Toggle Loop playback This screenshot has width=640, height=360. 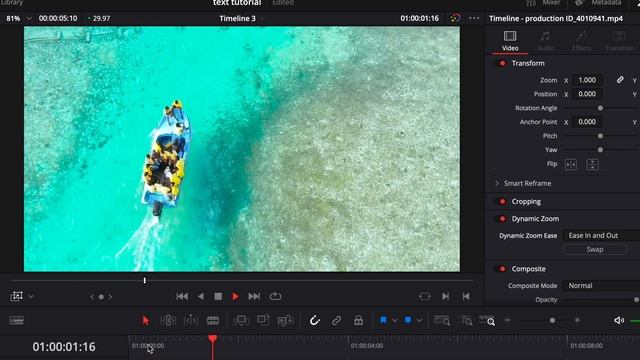[275, 296]
